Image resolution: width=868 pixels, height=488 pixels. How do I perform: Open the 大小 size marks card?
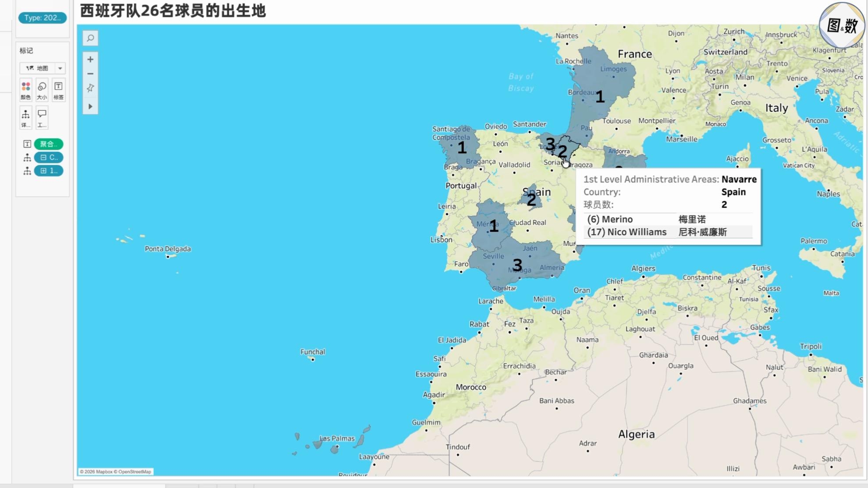pos(42,90)
